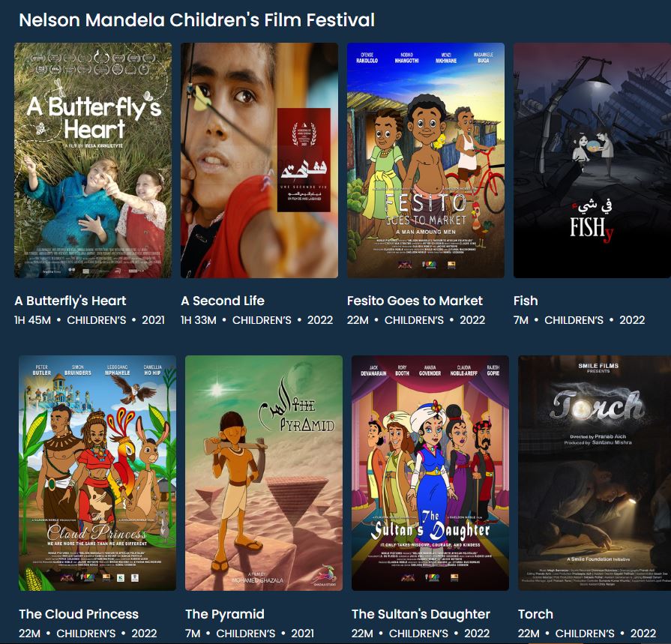Screen dimensions: 671x644
Task: Click the red award laurel badge on A Second Life
Action: point(304,160)
